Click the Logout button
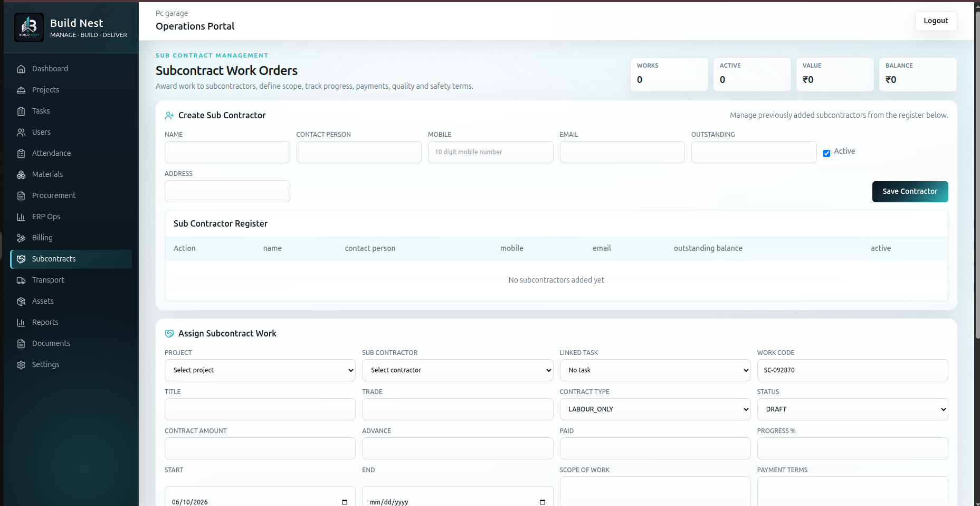 936,21
